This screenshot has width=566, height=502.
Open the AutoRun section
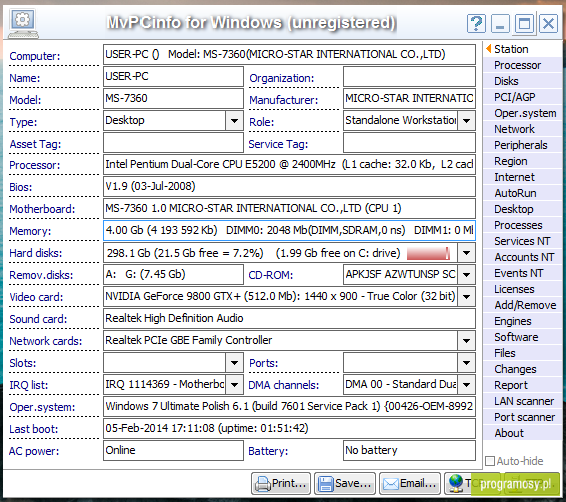pos(522,193)
